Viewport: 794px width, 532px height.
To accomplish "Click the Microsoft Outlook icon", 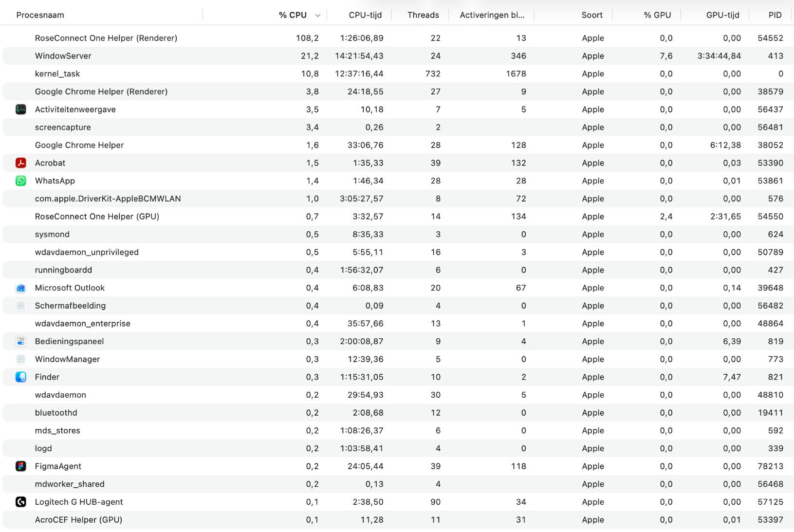I will coord(20,288).
